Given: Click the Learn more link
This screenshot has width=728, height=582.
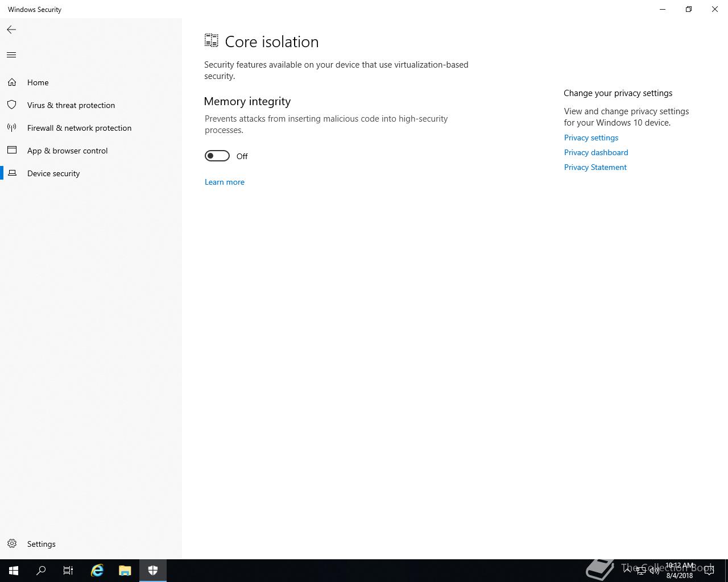Looking at the screenshot, I should click(225, 182).
